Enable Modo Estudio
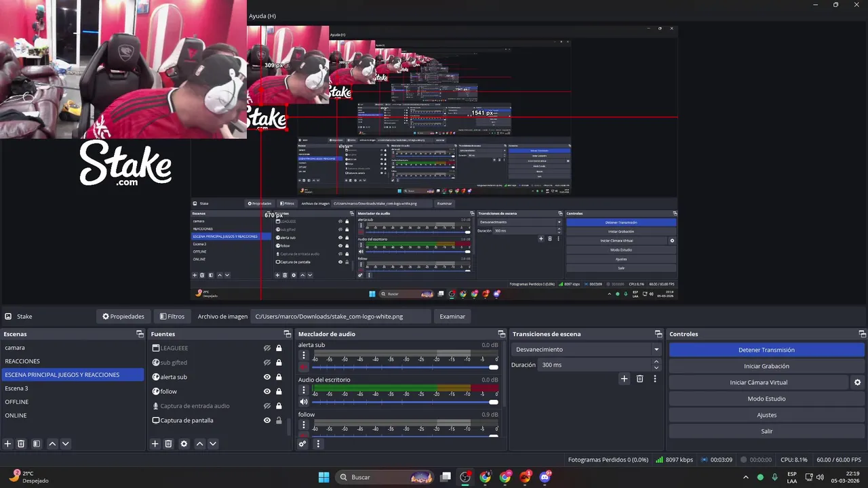Viewport: 868px width, 488px height. tap(766, 399)
